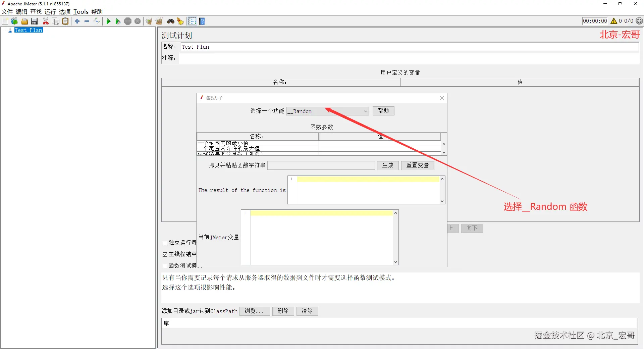Click the remote engines status icon
The width and height of the screenshot is (644, 349).
tap(639, 21)
